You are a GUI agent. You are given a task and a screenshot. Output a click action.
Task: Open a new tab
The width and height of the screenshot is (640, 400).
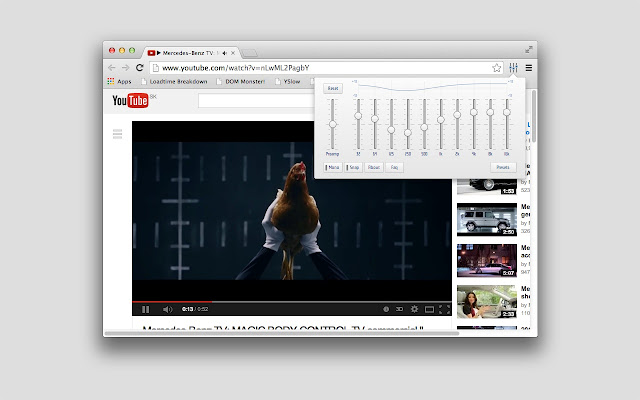point(249,53)
